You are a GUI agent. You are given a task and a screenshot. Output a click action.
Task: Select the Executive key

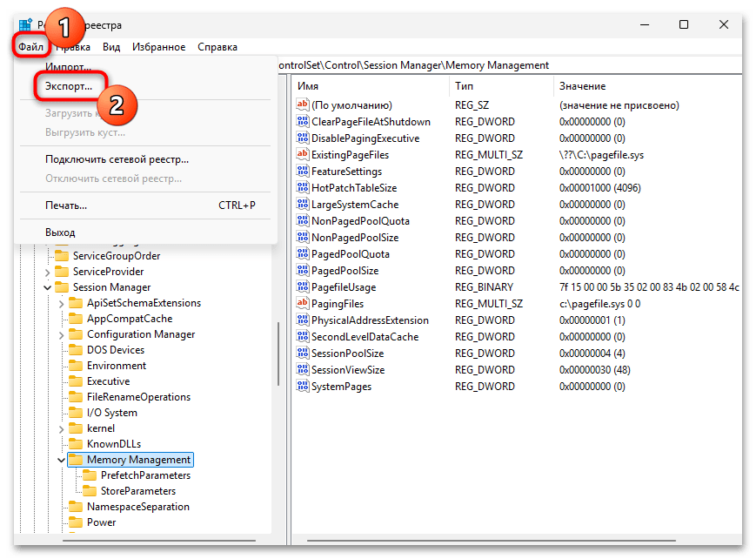109,381
